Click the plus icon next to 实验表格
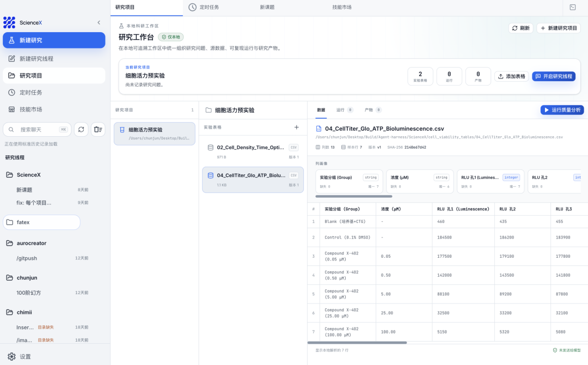This screenshot has width=588, height=365. pyautogui.click(x=297, y=127)
